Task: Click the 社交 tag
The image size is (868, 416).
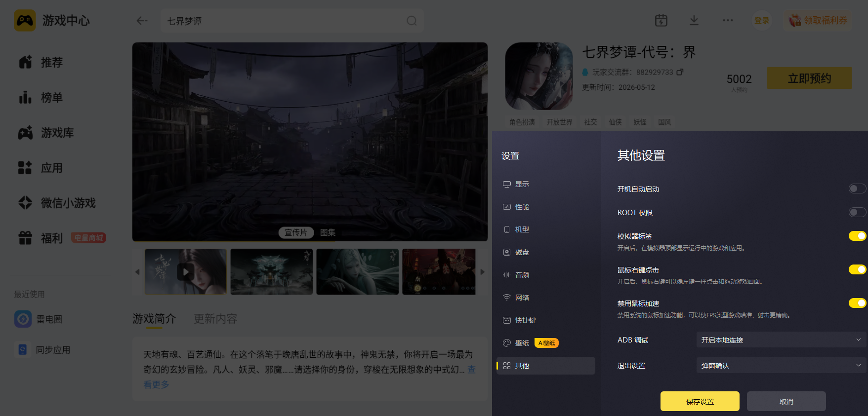Action: pos(590,122)
